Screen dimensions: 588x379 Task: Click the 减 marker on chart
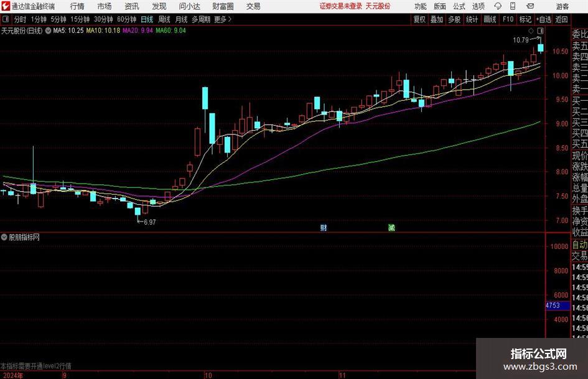click(x=391, y=227)
